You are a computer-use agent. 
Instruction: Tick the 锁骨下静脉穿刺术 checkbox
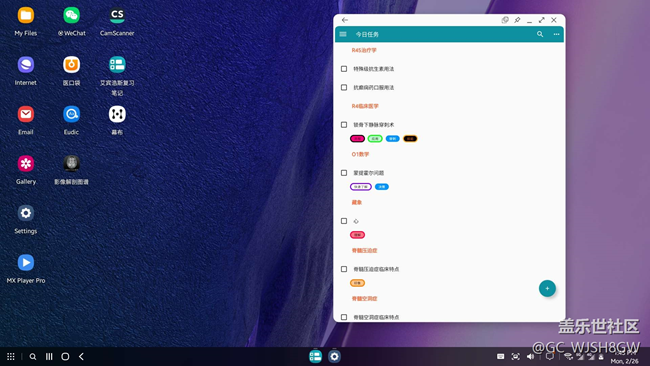pyautogui.click(x=344, y=125)
